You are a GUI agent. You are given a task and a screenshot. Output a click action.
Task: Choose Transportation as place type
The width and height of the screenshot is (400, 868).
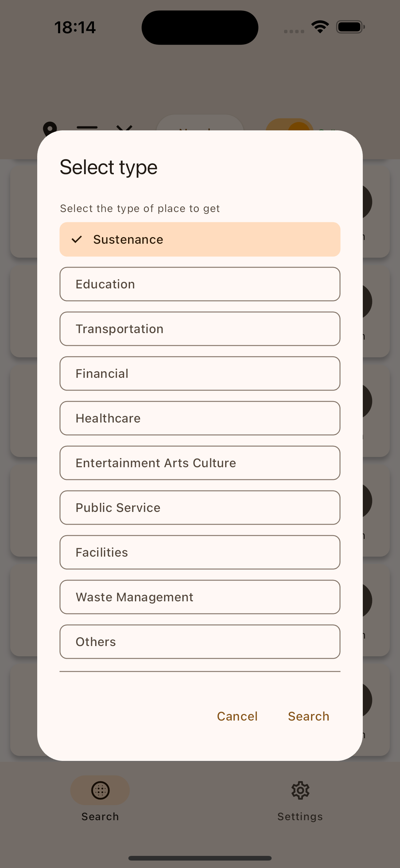pyautogui.click(x=200, y=329)
